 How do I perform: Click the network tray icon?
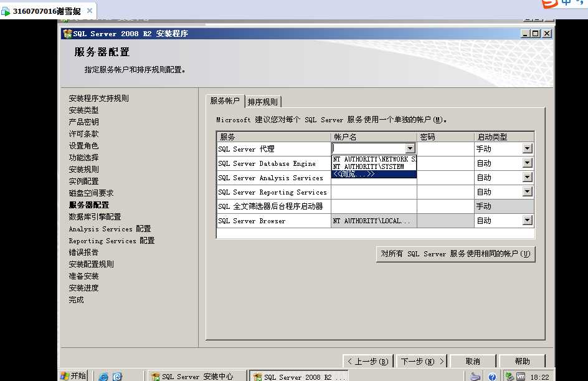point(510,376)
